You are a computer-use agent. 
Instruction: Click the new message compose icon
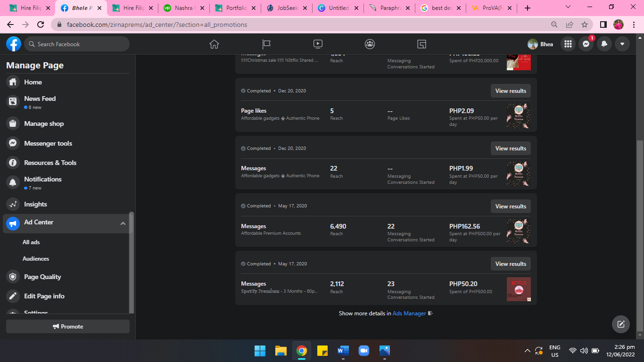[x=621, y=324]
